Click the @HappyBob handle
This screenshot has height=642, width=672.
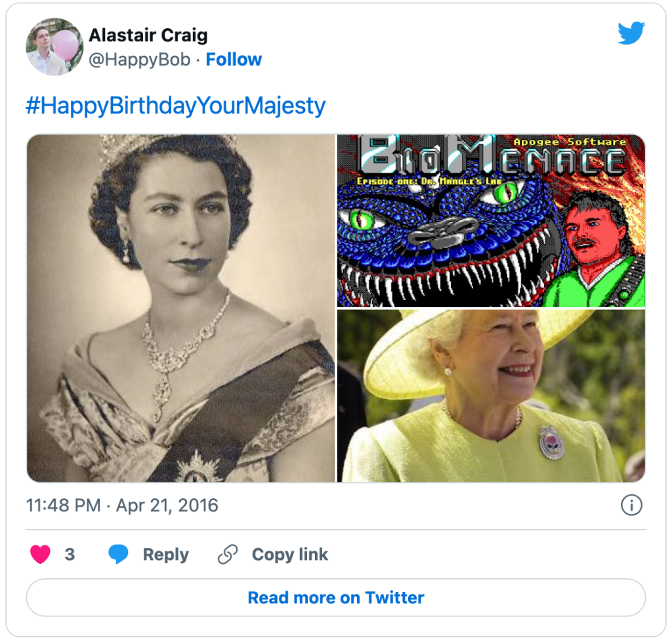pos(140,60)
